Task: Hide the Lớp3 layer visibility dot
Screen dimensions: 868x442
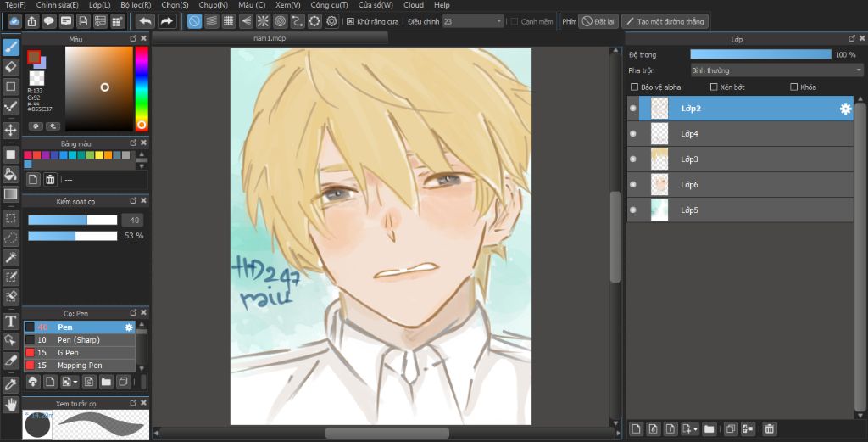Action: pyautogui.click(x=633, y=159)
